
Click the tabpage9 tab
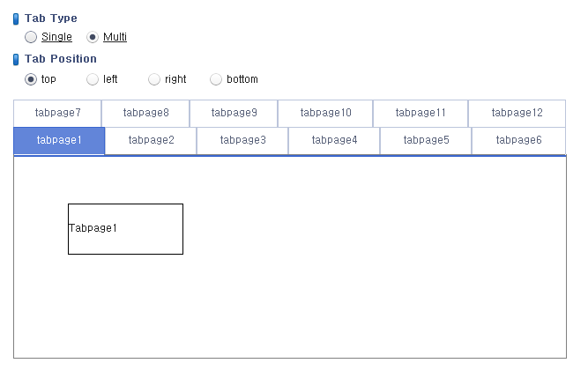pyautogui.click(x=234, y=113)
